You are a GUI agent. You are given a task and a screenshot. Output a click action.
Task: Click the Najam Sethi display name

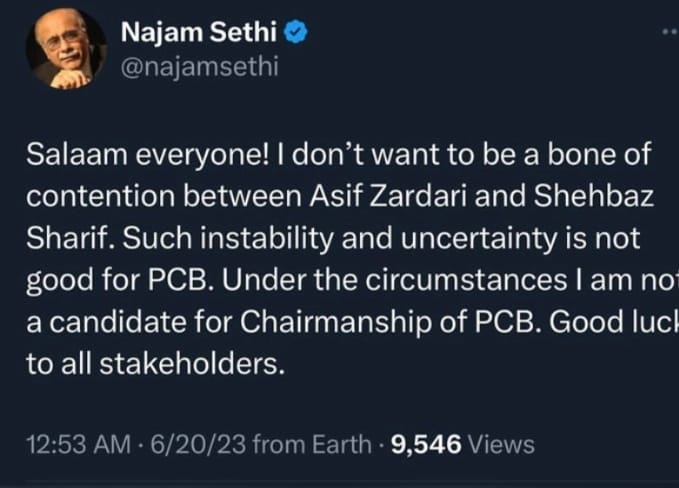[x=200, y=34]
